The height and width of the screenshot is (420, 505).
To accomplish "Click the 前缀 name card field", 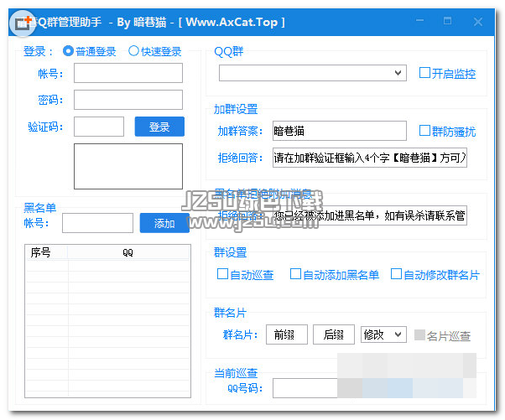I will tap(287, 334).
